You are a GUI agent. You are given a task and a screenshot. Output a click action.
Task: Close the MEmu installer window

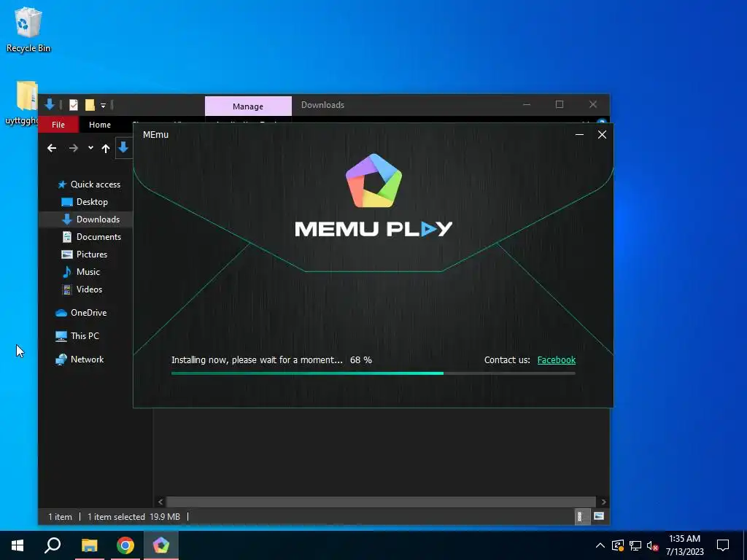(602, 135)
